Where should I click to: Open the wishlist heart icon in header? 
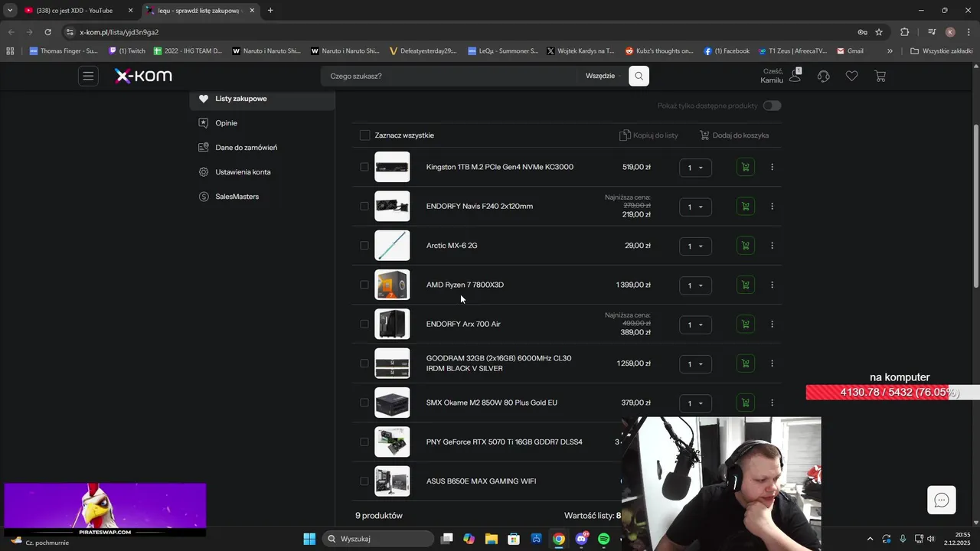[851, 76]
